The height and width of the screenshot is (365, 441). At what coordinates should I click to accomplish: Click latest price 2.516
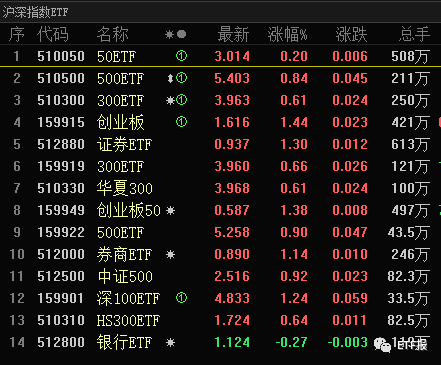232,276
